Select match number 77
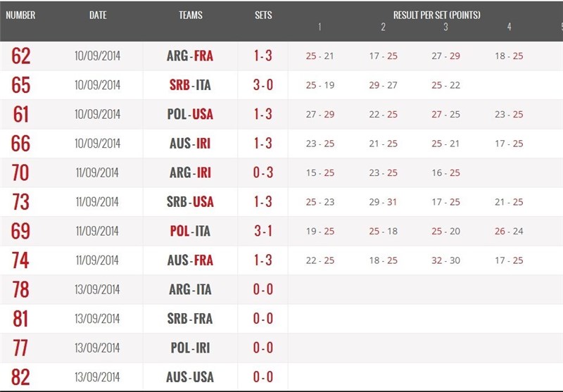This screenshot has height=392, width=563. (x=21, y=348)
